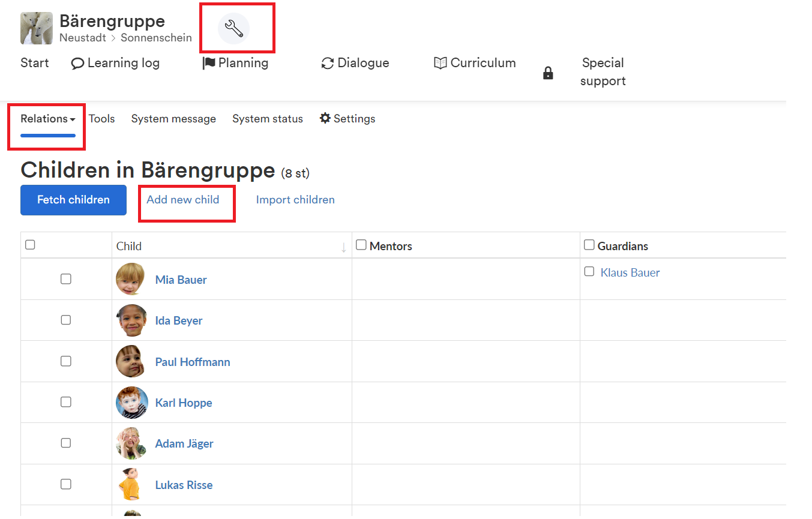Screen dimensions: 812x519
Task: Select the checkbox for Adam Jäger's row
Action: 66,443
